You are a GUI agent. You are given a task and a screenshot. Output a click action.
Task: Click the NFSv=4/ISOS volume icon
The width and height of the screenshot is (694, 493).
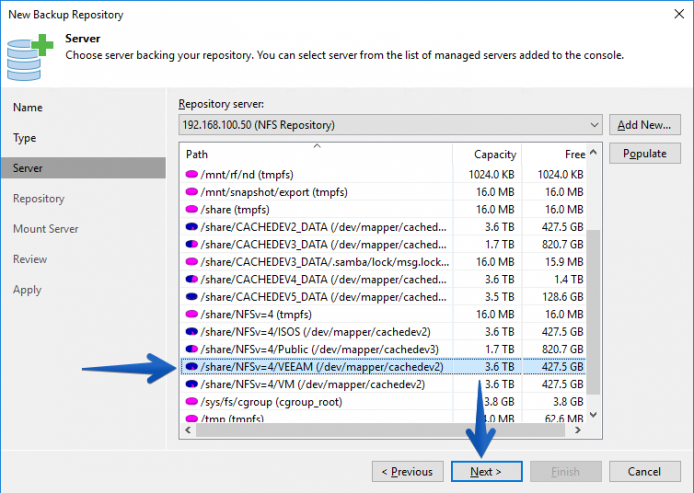pos(191,332)
